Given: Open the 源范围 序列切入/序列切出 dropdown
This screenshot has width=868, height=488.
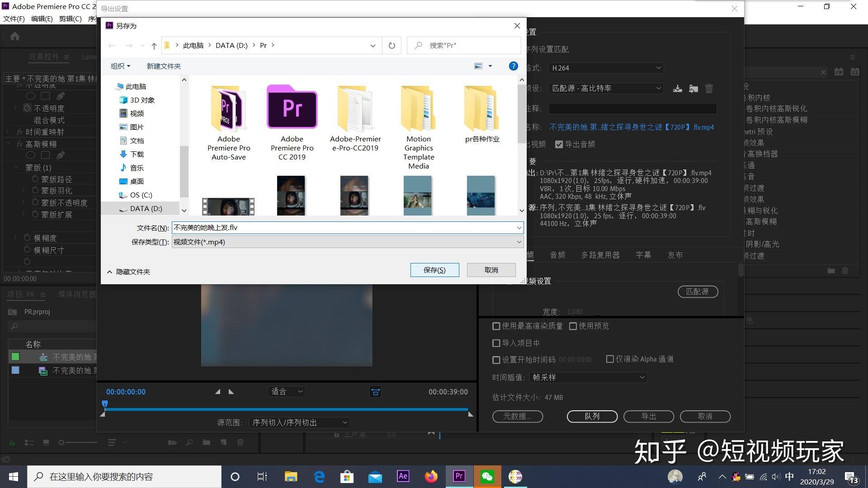Looking at the screenshot, I should pos(299,423).
